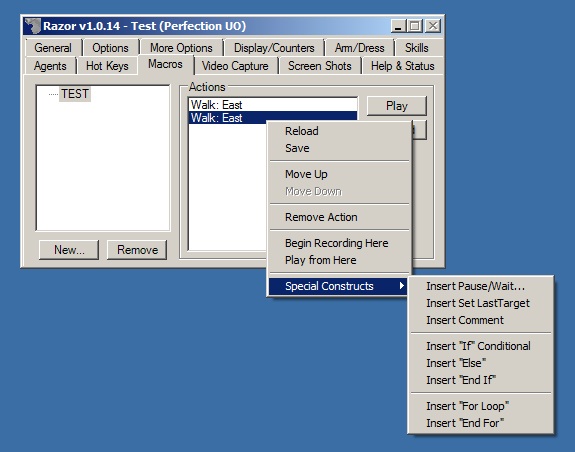Viewport: 575px width, 452px height.
Task: Open the General tab
Action: pos(53,48)
